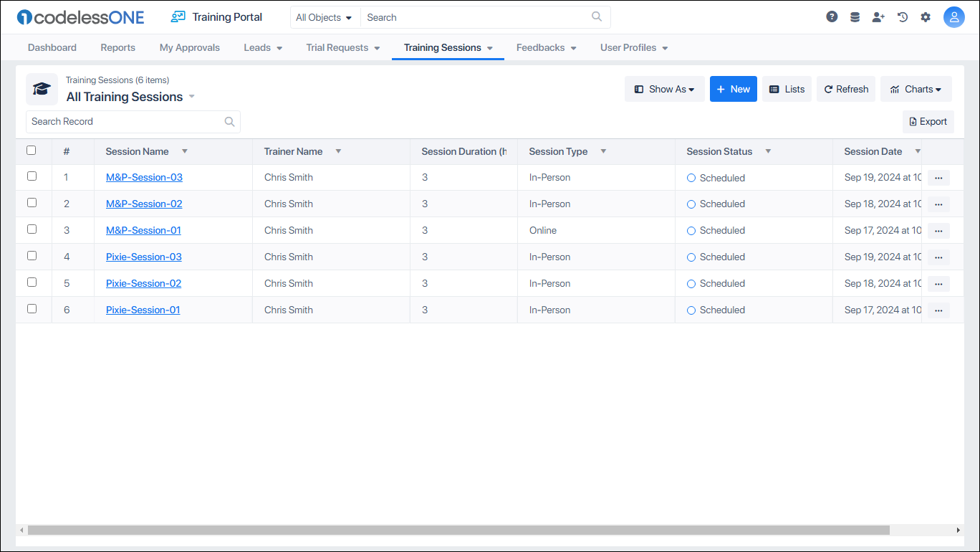Click the Training Sessions graduation cap icon
The height and width of the screenshot is (552, 980).
[x=42, y=89]
